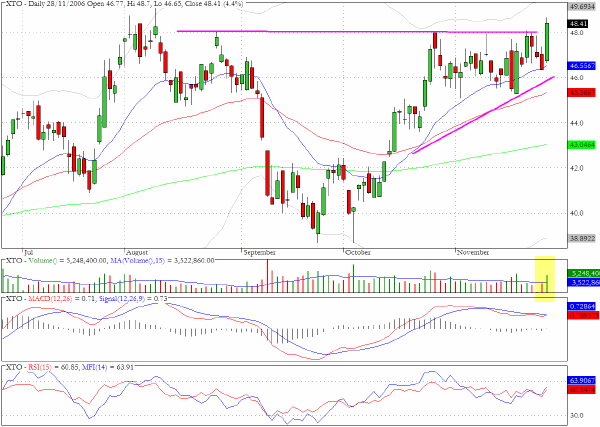Screen dimensions: 600x427
Task: Click the 49.6934 upper band value
Action: [582, 7]
